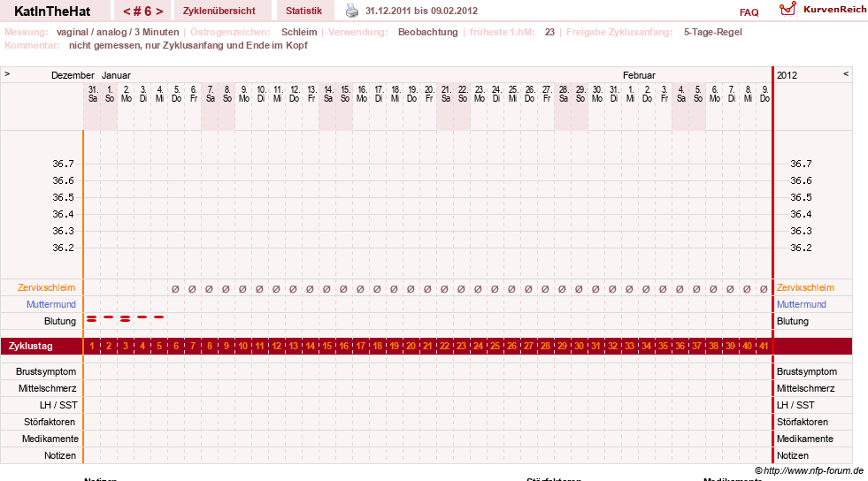Collapse chart arrow next to 2012
The image size is (868, 481).
[x=845, y=73]
